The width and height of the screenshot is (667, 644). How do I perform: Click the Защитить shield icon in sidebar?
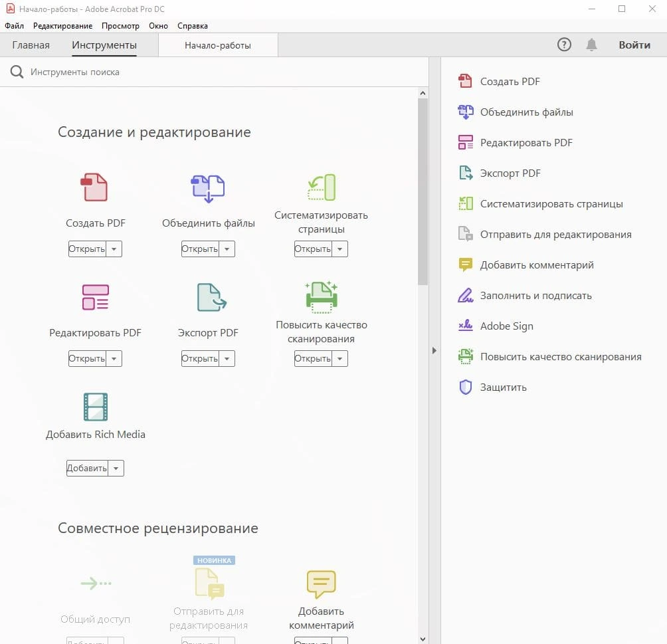tap(465, 387)
